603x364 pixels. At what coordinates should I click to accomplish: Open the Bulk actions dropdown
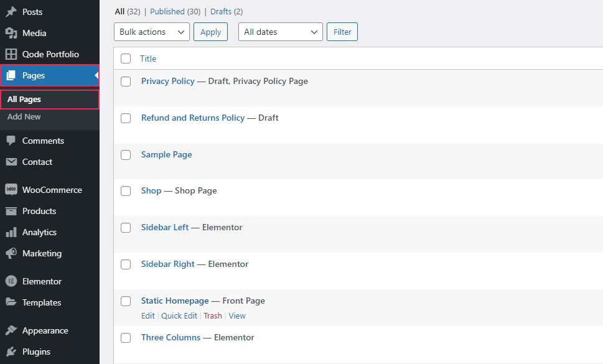[152, 32]
